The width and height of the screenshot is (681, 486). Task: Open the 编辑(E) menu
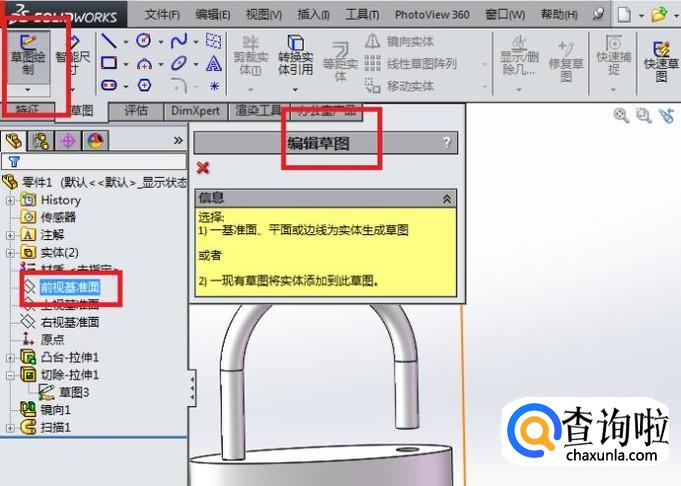(x=213, y=15)
